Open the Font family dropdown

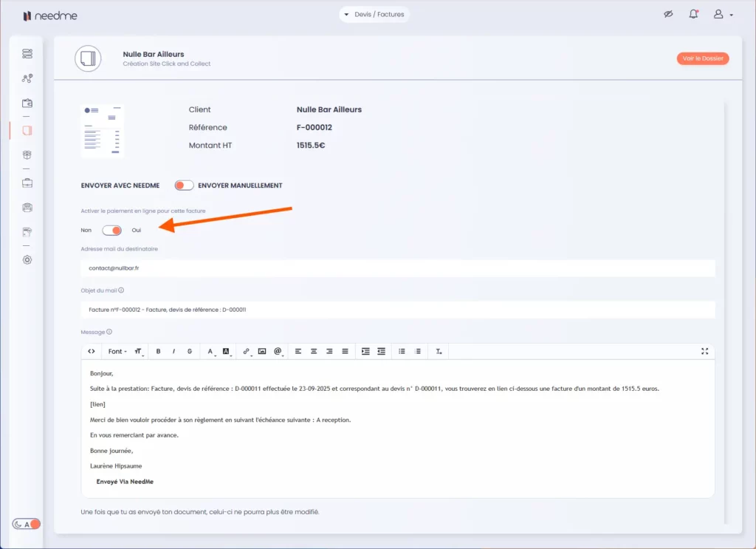pyautogui.click(x=117, y=352)
